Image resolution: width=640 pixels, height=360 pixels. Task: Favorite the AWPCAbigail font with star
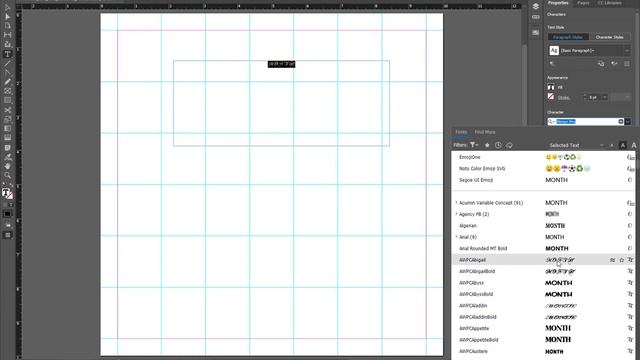pyautogui.click(x=622, y=260)
